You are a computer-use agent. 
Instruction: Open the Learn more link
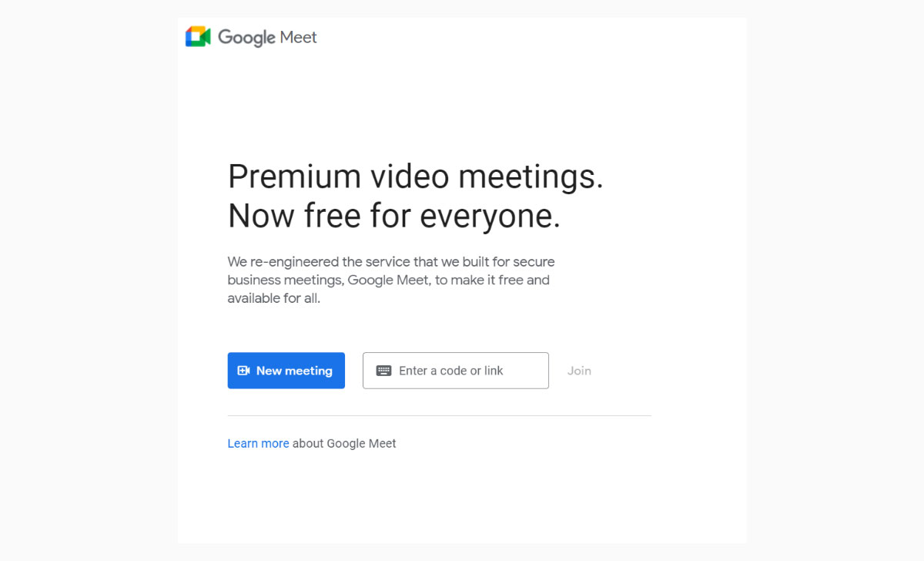258,444
